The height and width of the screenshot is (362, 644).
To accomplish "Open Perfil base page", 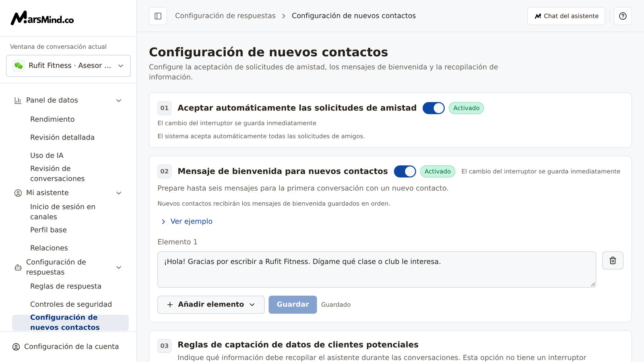I will click(x=48, y=230).
